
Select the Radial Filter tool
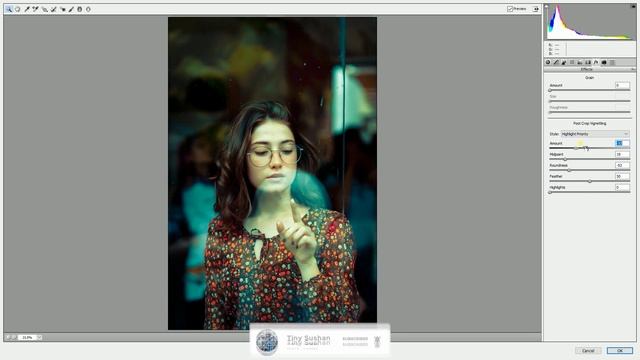88,9
